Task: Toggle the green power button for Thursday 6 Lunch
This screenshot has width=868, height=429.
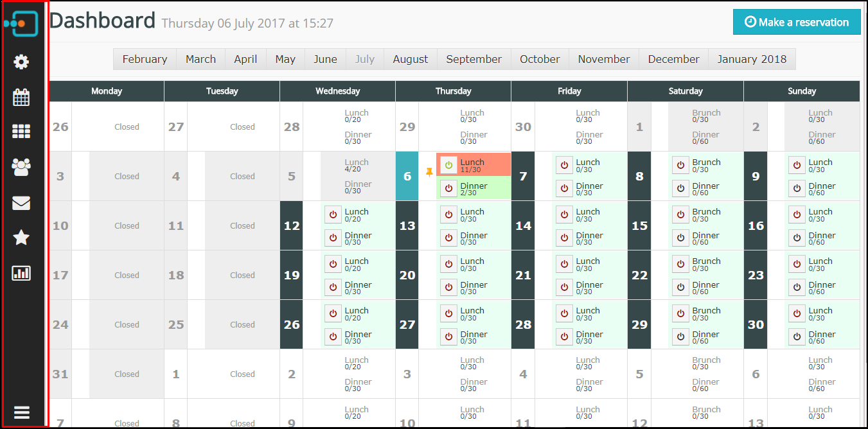Action: click(448, 165)
